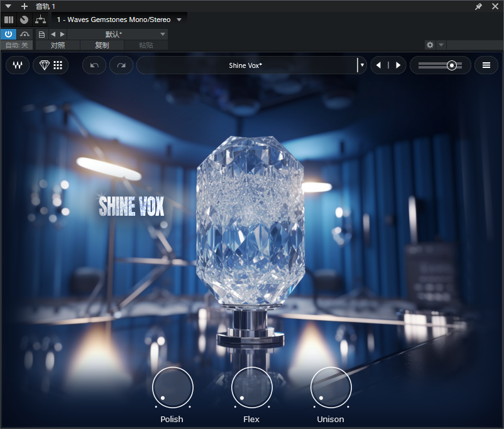The width and height of the screenshot is (504, 429).
Task: Redo the last parameter change
Action: (121, 65)
